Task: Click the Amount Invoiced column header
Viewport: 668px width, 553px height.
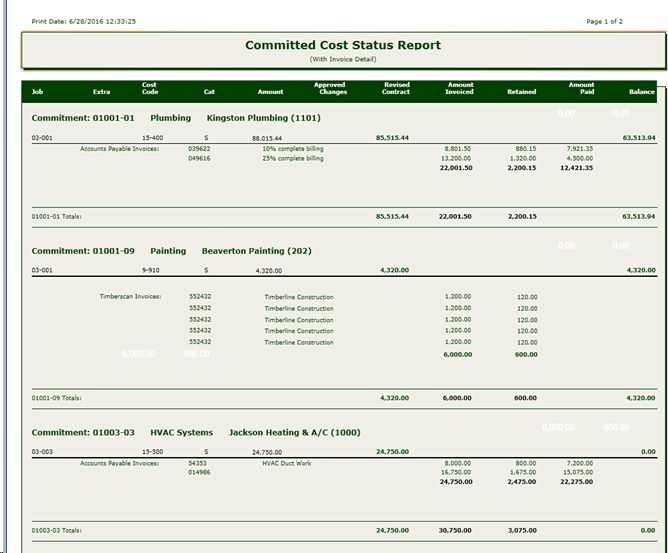Action: click(460, 88)
